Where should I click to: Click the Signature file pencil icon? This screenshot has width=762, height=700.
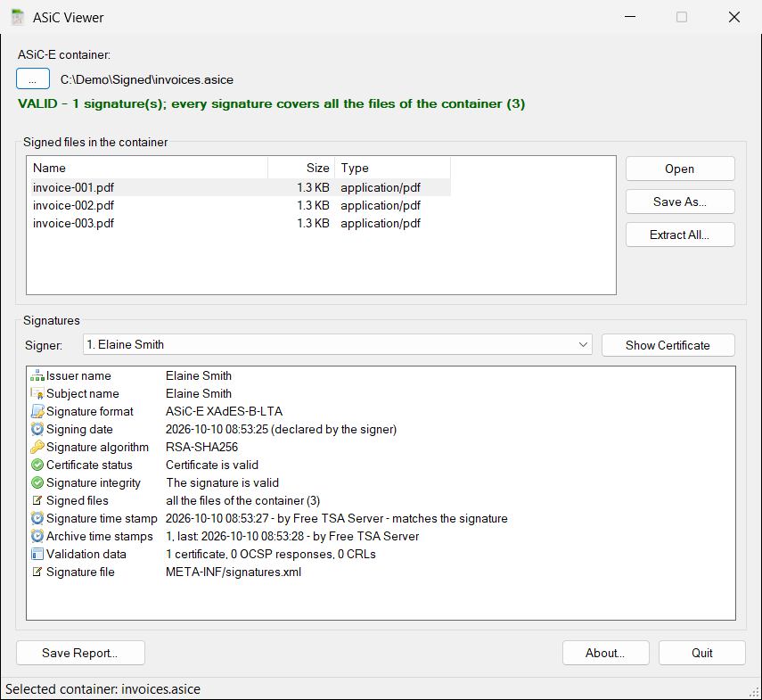37,572
